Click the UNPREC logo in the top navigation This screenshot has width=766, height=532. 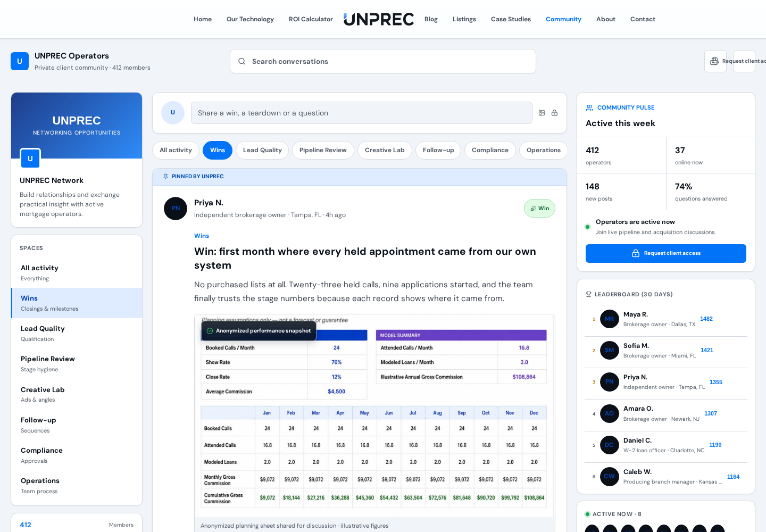click(x=379, y=19)
